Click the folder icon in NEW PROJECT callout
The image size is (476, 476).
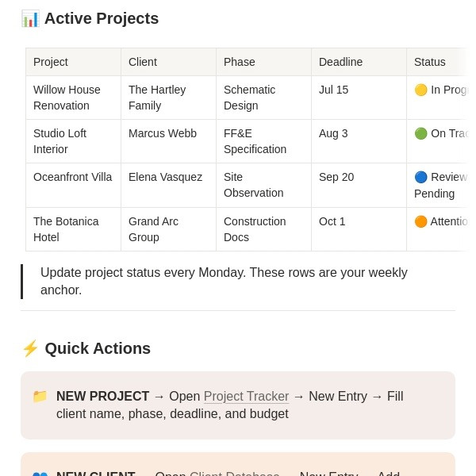click(x=40, y=396)
